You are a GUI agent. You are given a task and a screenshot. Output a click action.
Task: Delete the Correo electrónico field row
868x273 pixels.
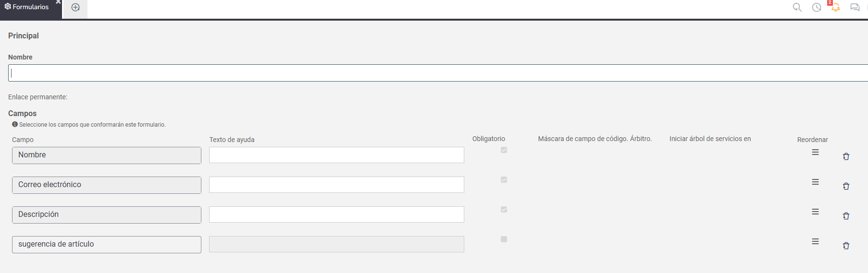[x=846, y=186]
